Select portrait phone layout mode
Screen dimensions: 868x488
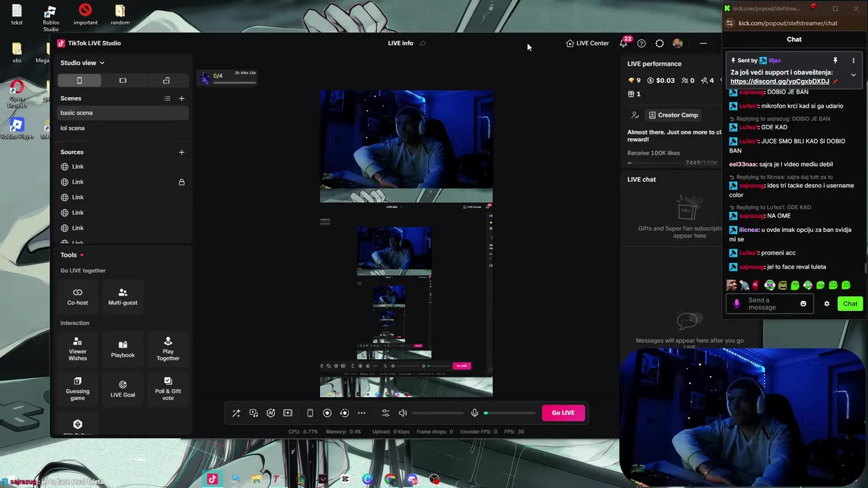(x=79, y=81)
